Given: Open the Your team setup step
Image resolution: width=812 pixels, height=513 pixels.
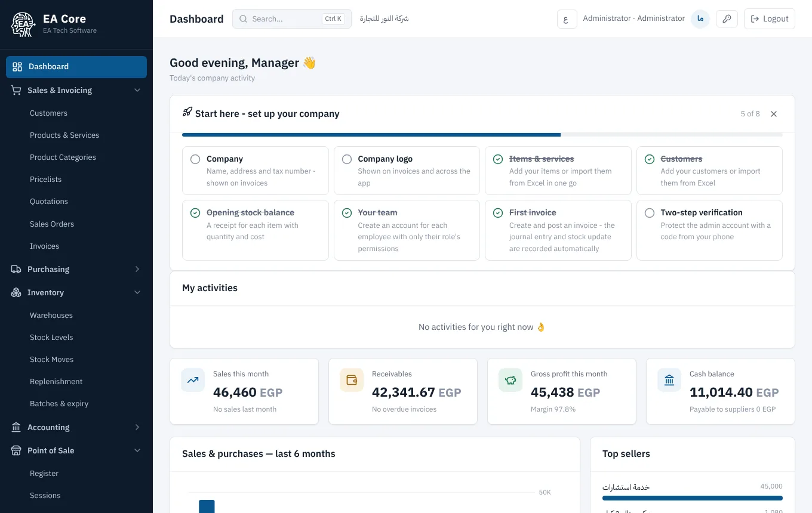Looking at the screenshot, I should [x=407, y=230].
